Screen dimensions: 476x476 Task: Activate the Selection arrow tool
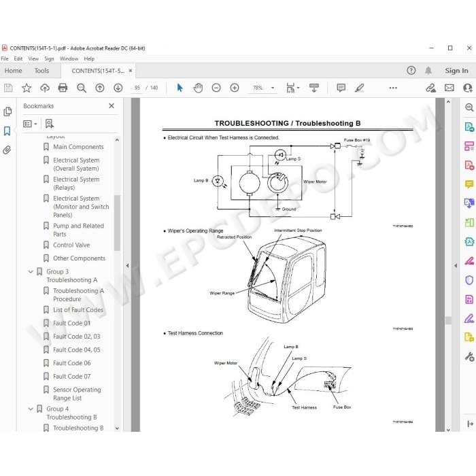(180, 88)
